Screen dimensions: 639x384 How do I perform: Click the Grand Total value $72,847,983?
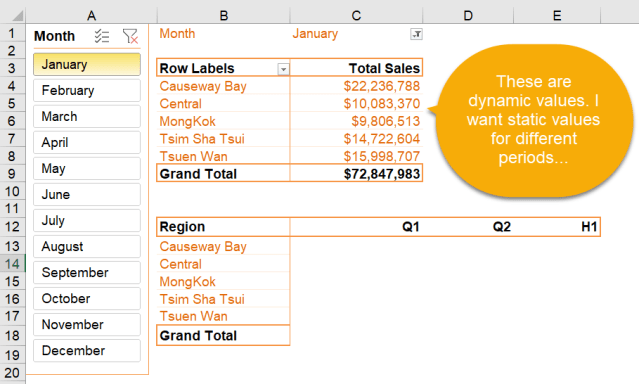point(356,174)
